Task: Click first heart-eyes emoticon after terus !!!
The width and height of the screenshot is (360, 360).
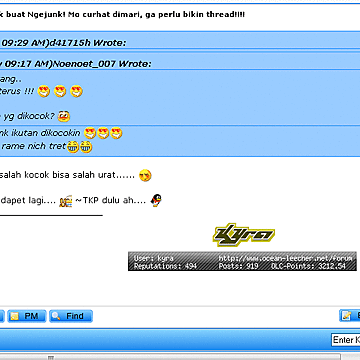Action: tap(44, 91)
